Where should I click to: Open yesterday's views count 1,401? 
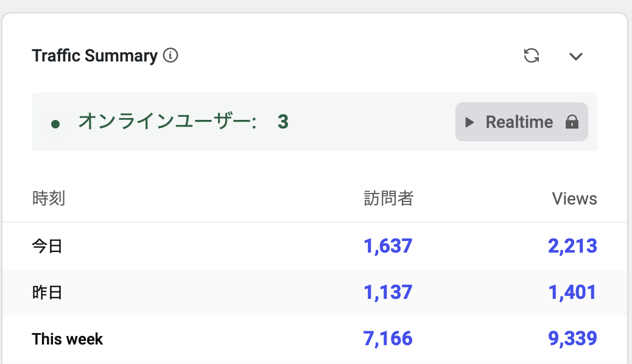[x=572, y=292]
